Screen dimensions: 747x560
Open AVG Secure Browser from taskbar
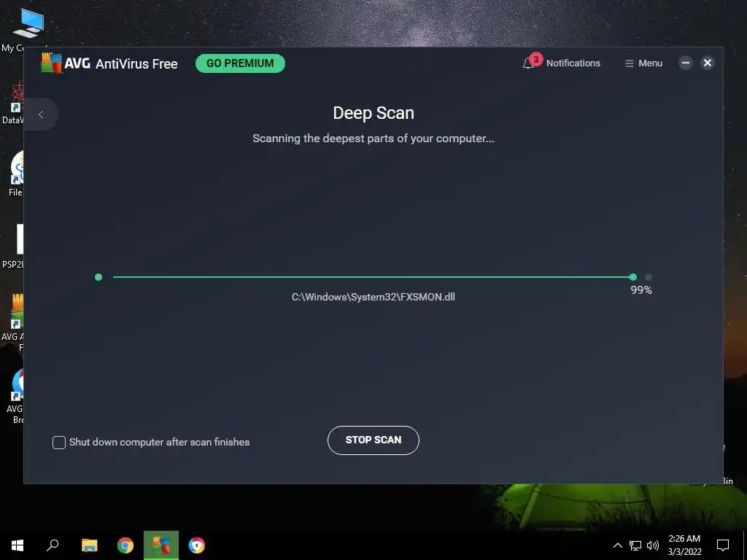pyautogui.click(x=197, y=545)
